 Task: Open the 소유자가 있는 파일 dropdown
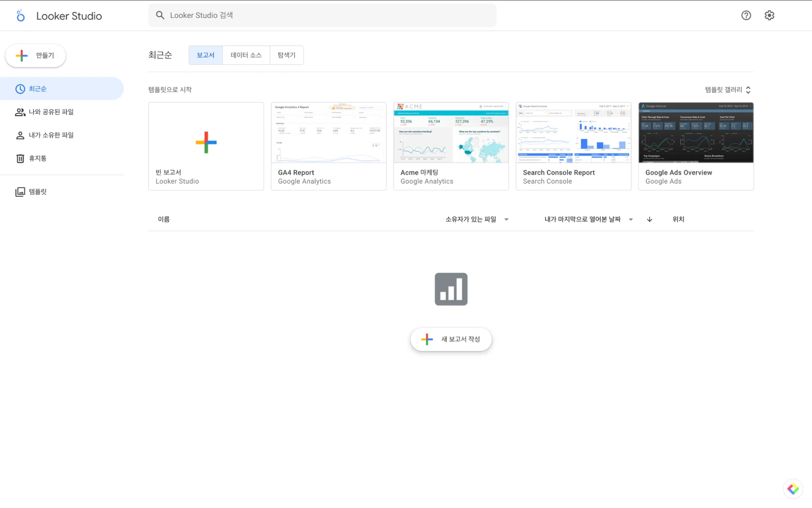(476, 219)
